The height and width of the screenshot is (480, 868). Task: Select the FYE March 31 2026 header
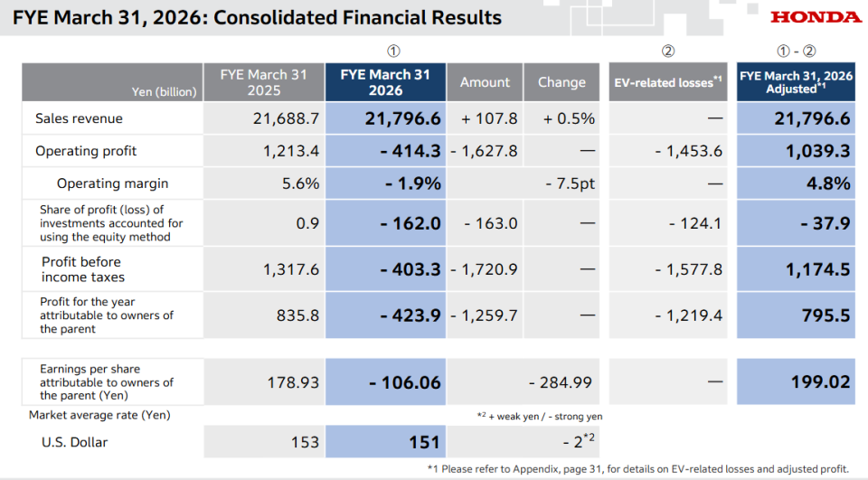click(x=385, y=82)
